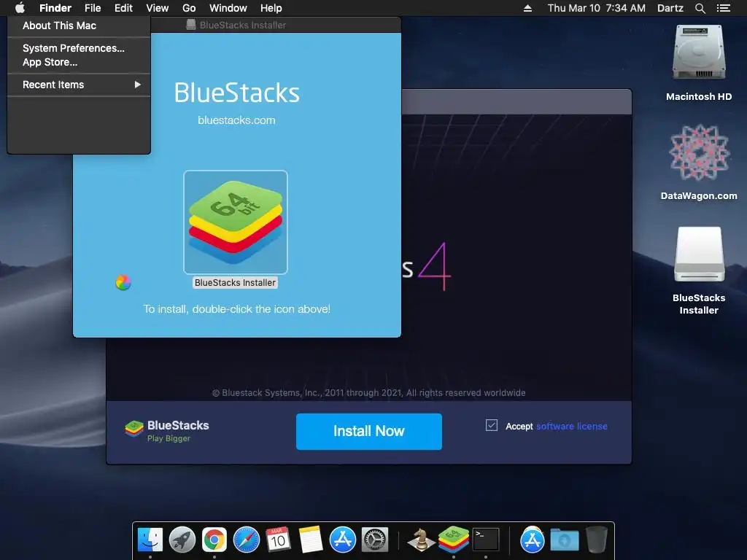Screen dimensions: 747x560
Task: Expand the Recent Items submenu arrow
Action: (138, 85)
